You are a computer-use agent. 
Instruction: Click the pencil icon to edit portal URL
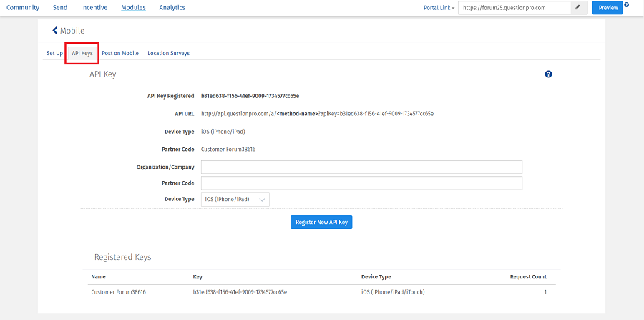tap(577, 8)
